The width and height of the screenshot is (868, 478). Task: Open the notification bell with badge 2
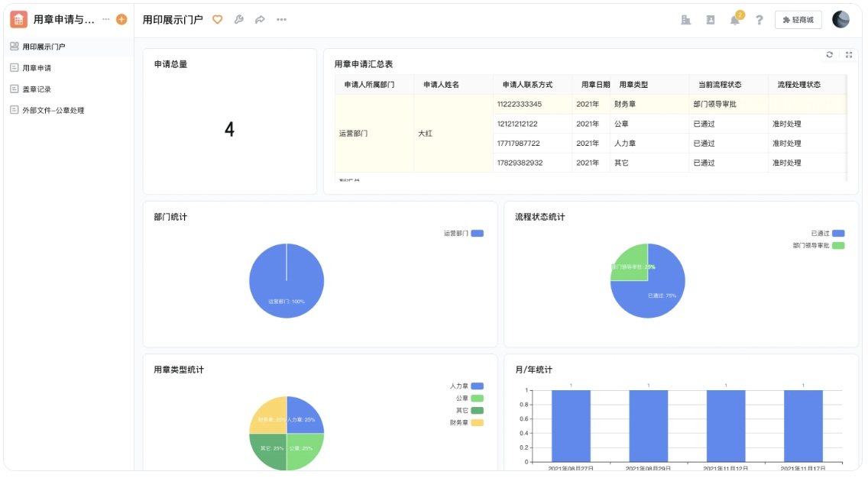point(735,21)
